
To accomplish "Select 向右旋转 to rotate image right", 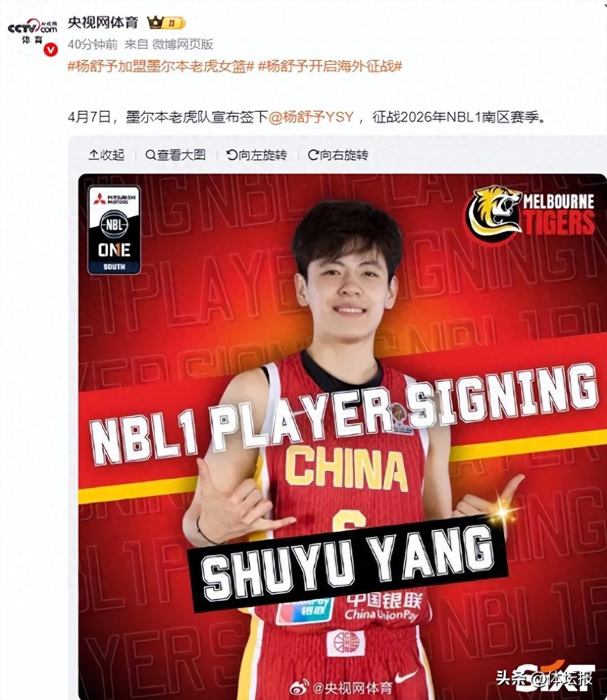I will tap(338, 155).
